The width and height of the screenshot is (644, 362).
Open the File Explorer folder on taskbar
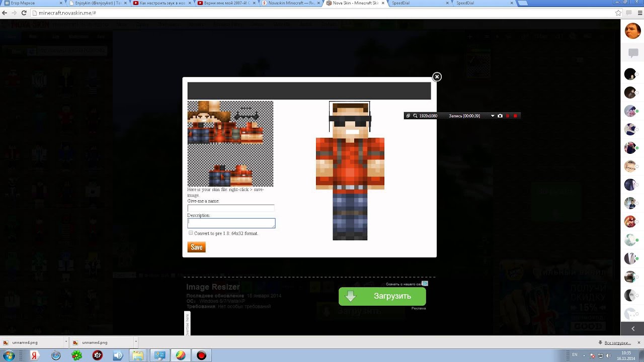(138, 355)
